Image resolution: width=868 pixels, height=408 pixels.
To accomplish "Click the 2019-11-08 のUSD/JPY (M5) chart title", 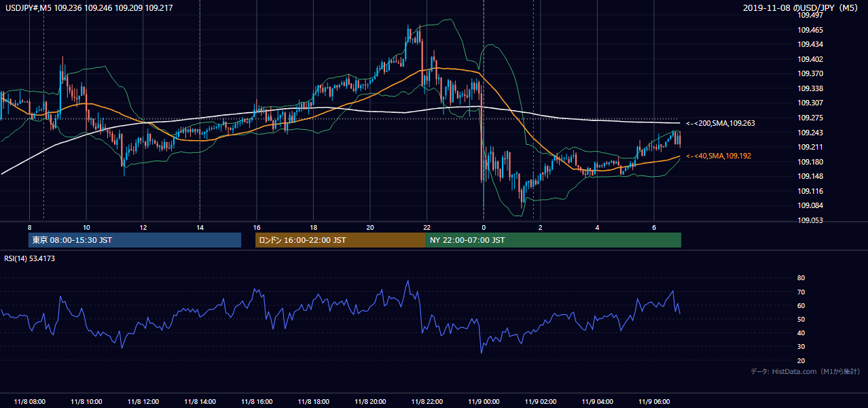I will tap(801, 7).
